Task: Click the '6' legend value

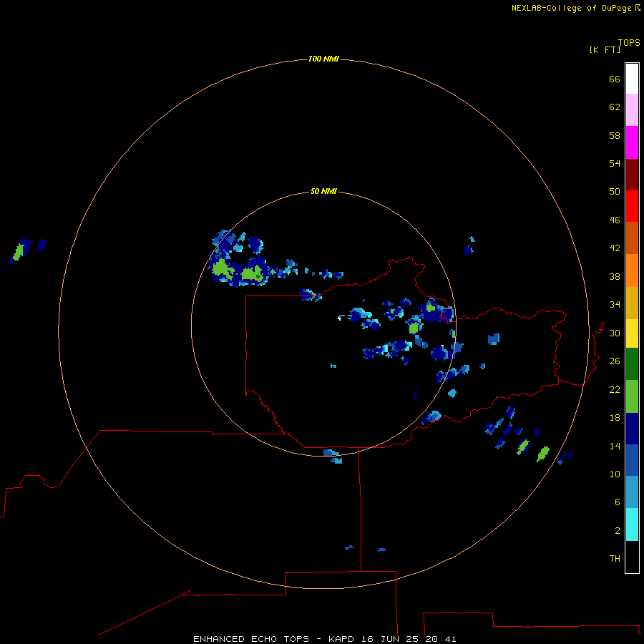Action: (618, 502)
